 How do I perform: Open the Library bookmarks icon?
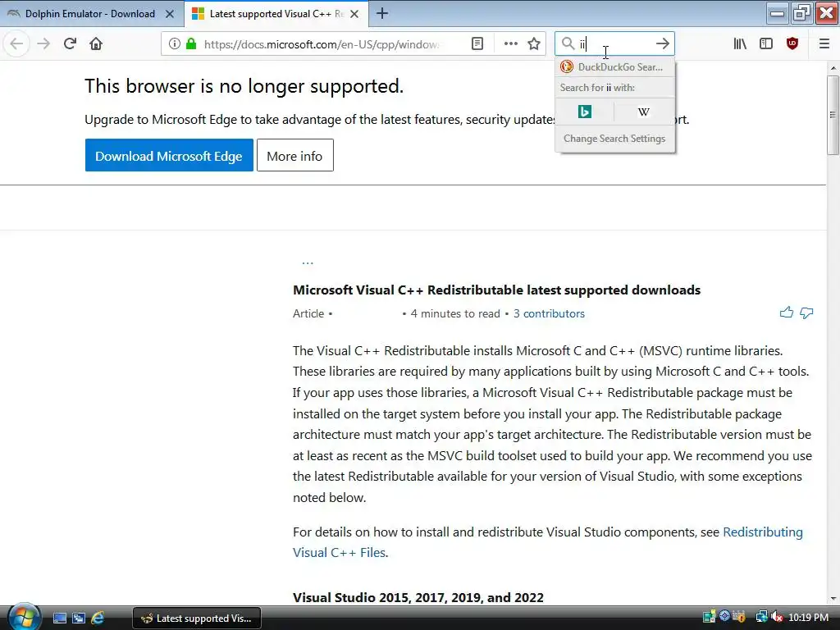pos(740,43)
